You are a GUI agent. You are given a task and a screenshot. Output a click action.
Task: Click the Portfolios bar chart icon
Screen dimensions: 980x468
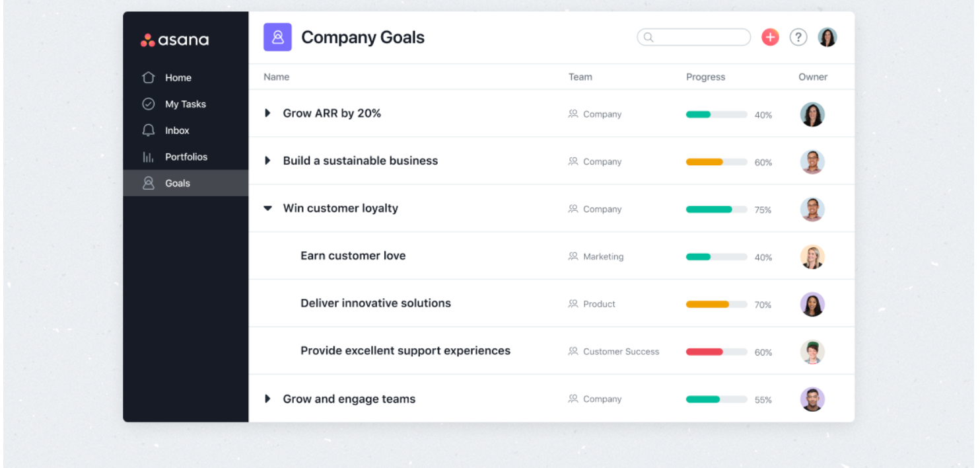point(149,157)
